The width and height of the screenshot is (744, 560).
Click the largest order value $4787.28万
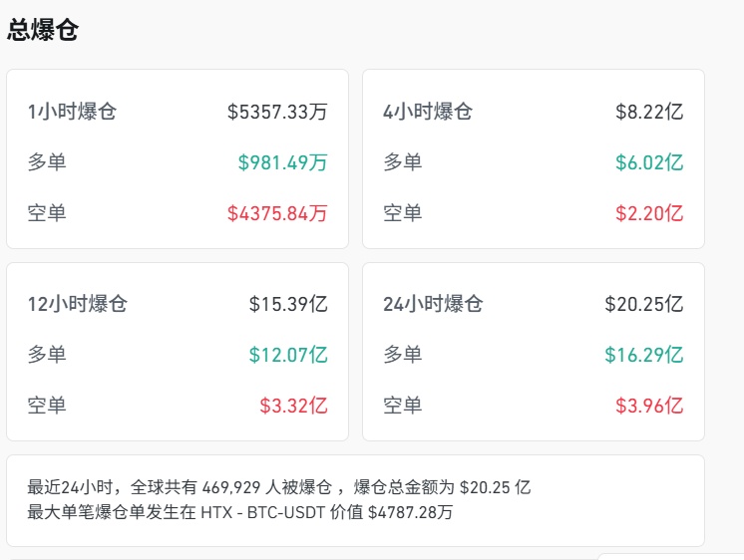[x=410, y=513]
